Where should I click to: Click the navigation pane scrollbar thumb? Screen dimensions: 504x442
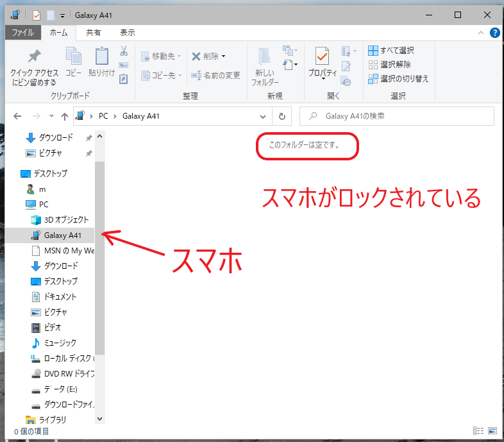tap(99, 258)
